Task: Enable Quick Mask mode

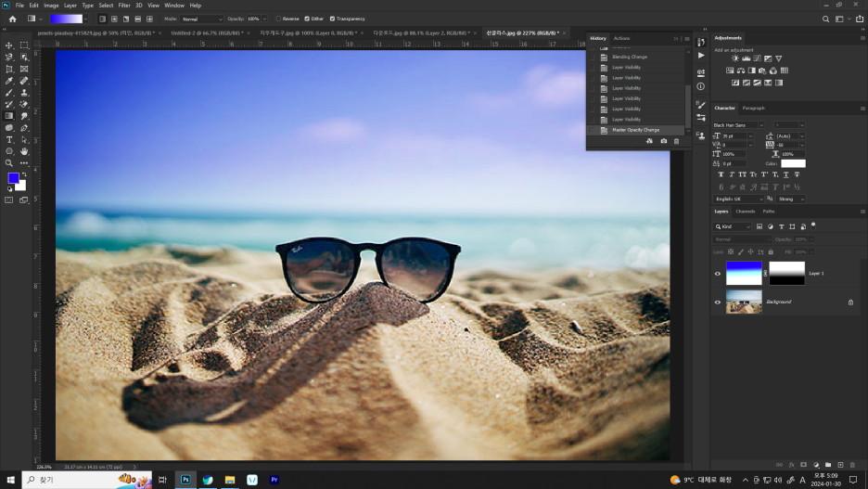Action: [9, 199]
